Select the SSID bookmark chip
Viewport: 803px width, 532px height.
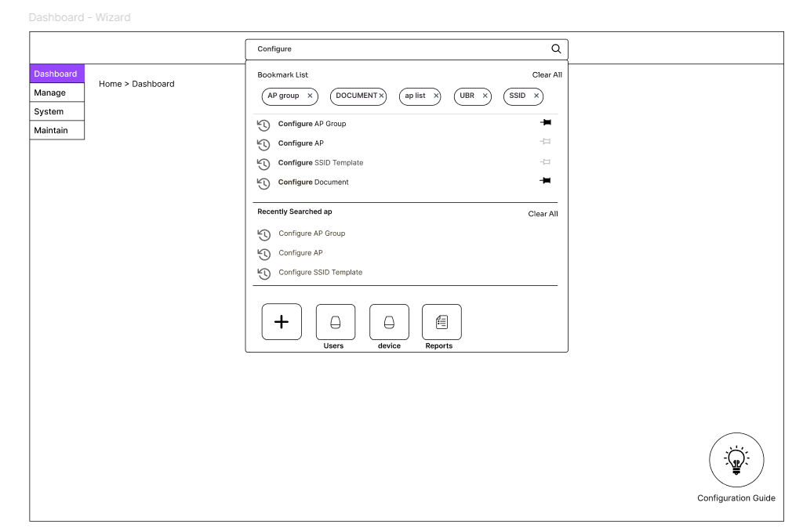(523, 96)
